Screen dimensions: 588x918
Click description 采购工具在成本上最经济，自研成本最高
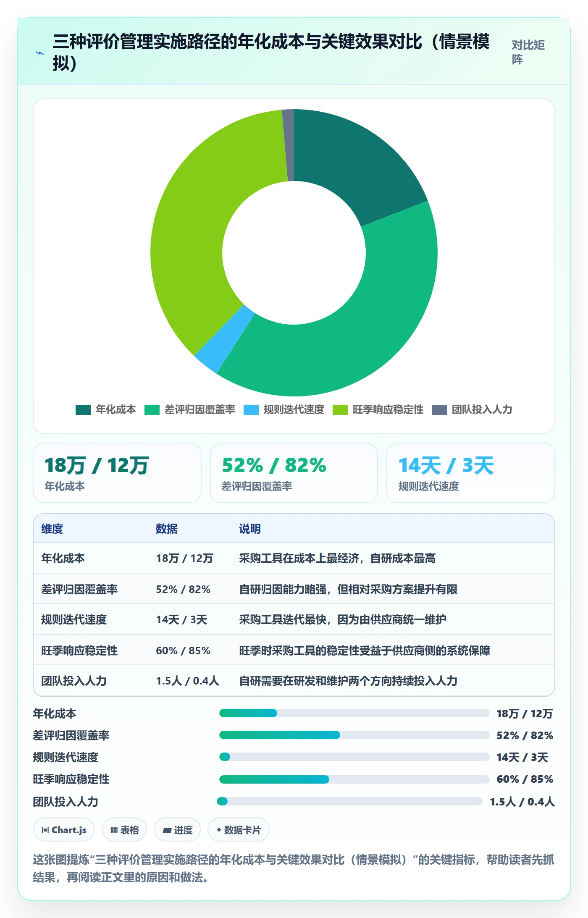(337, 558)
